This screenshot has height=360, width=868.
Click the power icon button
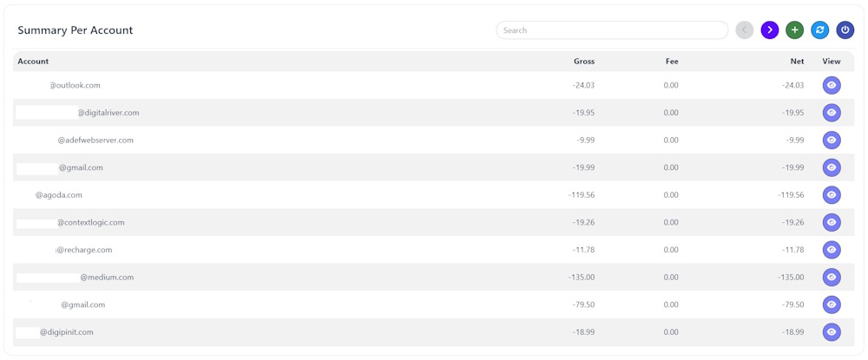tap(845, 30)
